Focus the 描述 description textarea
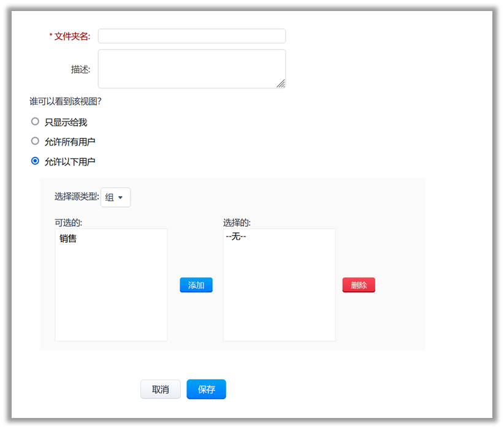The image size is (504, 429). point(191,69)
